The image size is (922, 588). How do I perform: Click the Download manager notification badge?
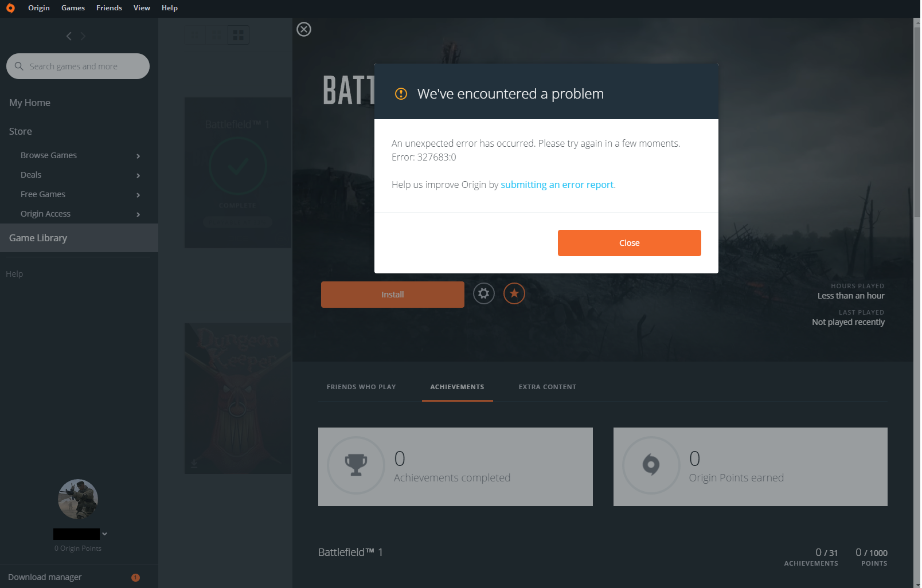click(x=135, y=578)
